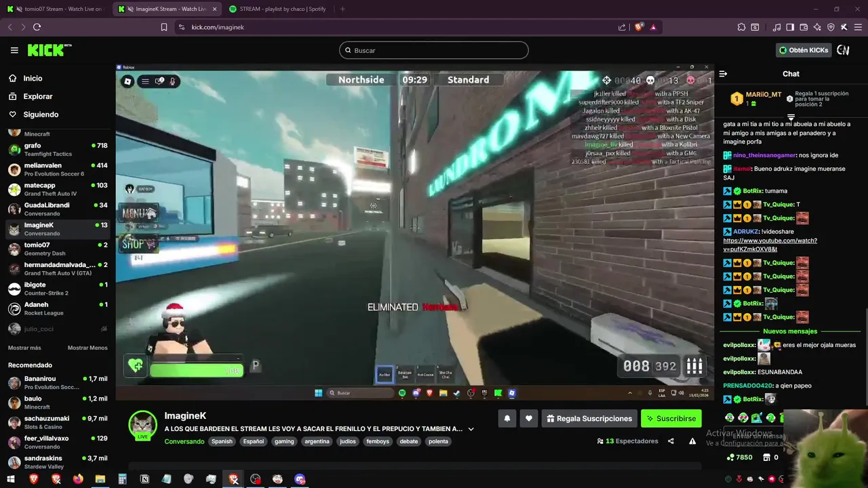Open the hamburger sidebar menu

coord(14,50)
